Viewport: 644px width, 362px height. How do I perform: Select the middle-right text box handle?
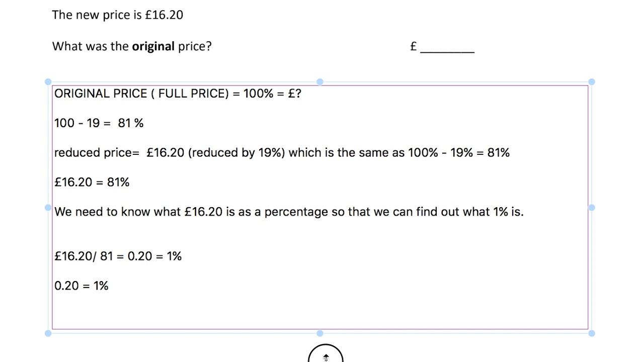coord(592,207)
